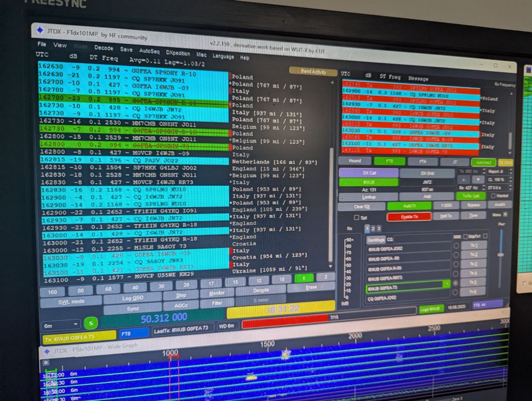This screenshot has width=532, height=401.
Task: Open the Decode menu in the menu bar
Action: tap(104, 48)
